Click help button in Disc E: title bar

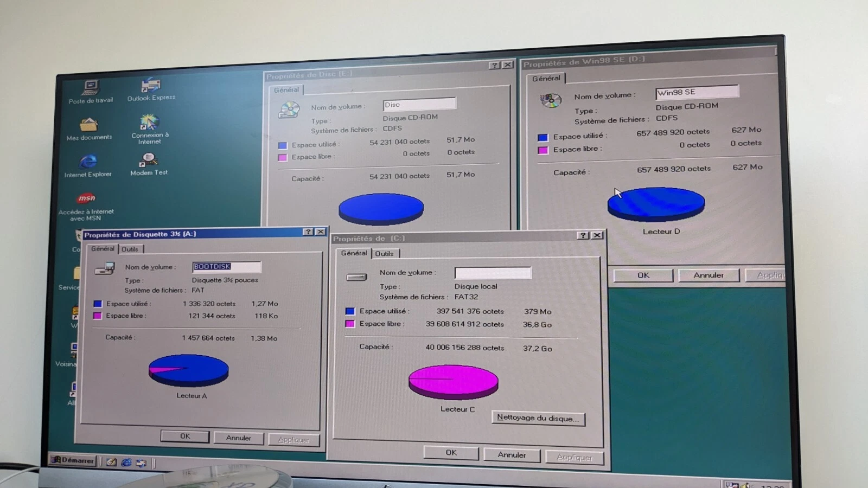pyautogui.click(x=494, y=65)
